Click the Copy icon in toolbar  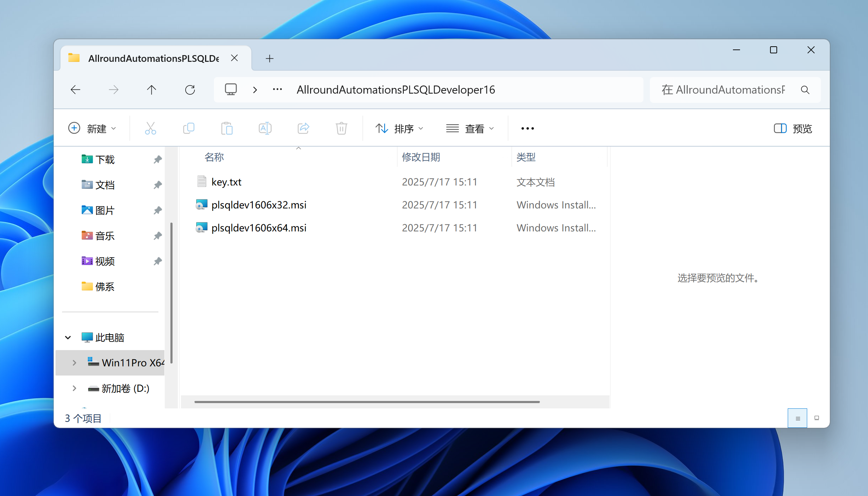click(189, 128)
